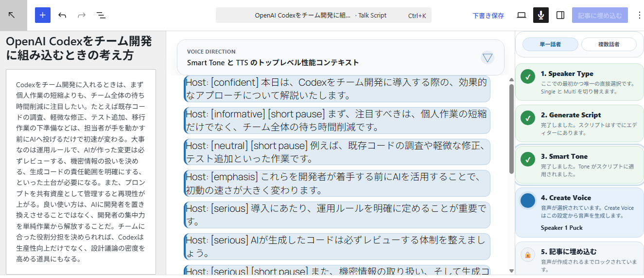This screenshot has height=278, width=644.
Task: Click the Ctrl+K shortcut hint
Action: (x=417, y=16)
